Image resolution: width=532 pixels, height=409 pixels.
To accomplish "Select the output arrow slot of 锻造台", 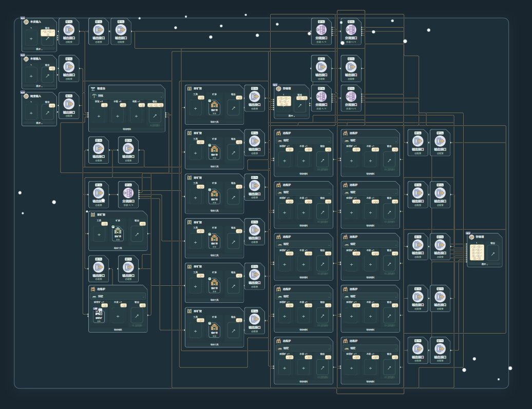I will point(155,116).
